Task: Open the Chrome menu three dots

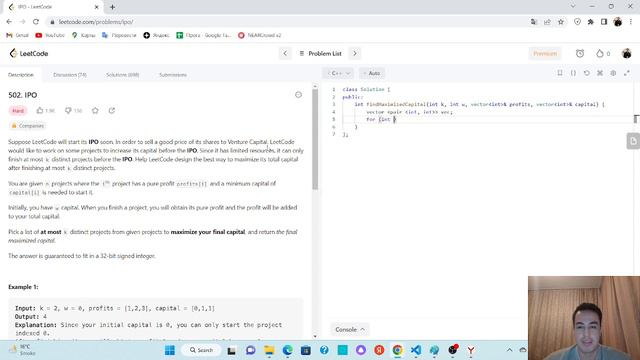Action: (631, 22)
